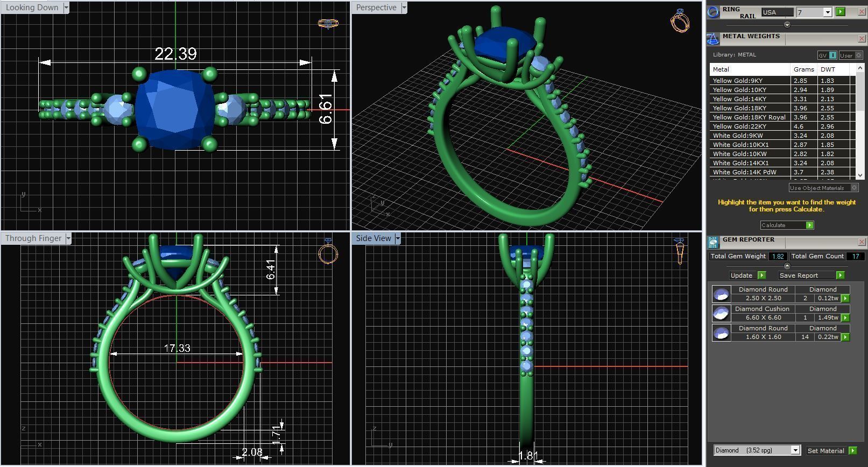This screenshot has height=467, width=868.
Task: Click gem thumbnail for 1.60 round diamond
Action: [x=721, y=332]
